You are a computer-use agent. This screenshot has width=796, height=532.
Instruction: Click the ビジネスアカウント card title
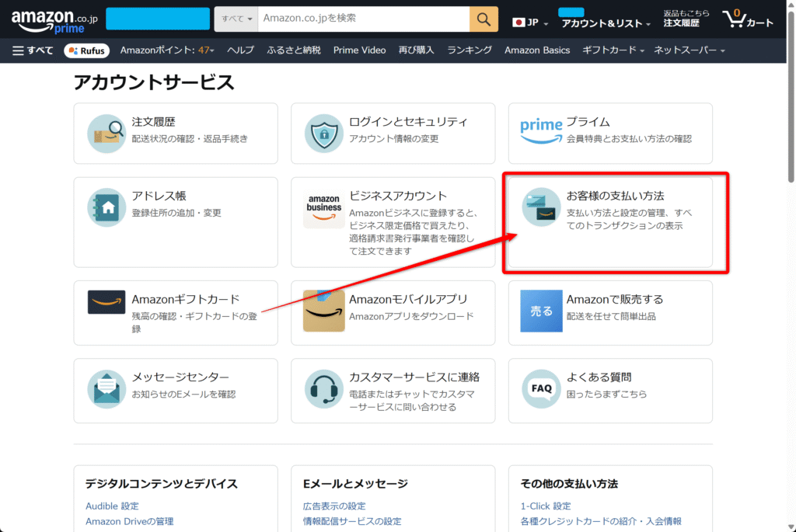tap(398, 196)
